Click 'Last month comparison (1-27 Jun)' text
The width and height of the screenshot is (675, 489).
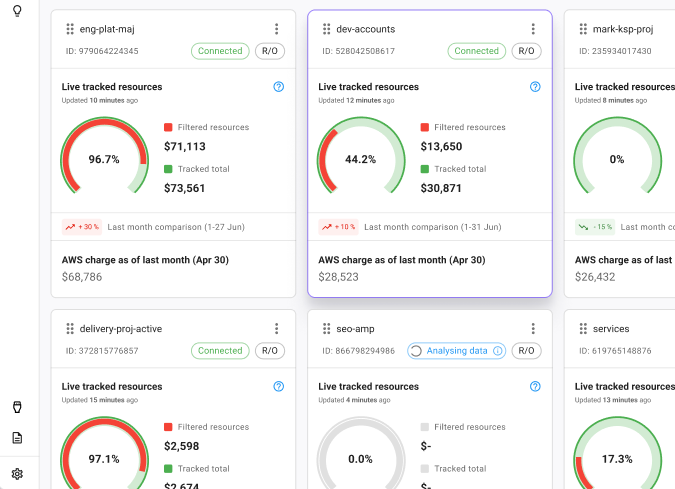pyautogui.click(x=176, y=227)
